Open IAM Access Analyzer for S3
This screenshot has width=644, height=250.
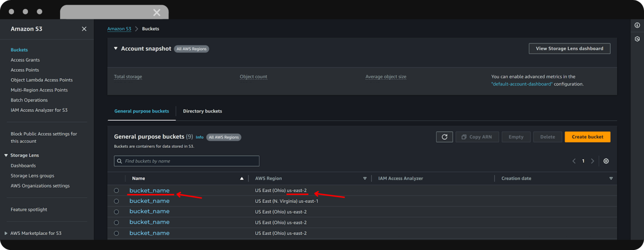coord(39,110)
